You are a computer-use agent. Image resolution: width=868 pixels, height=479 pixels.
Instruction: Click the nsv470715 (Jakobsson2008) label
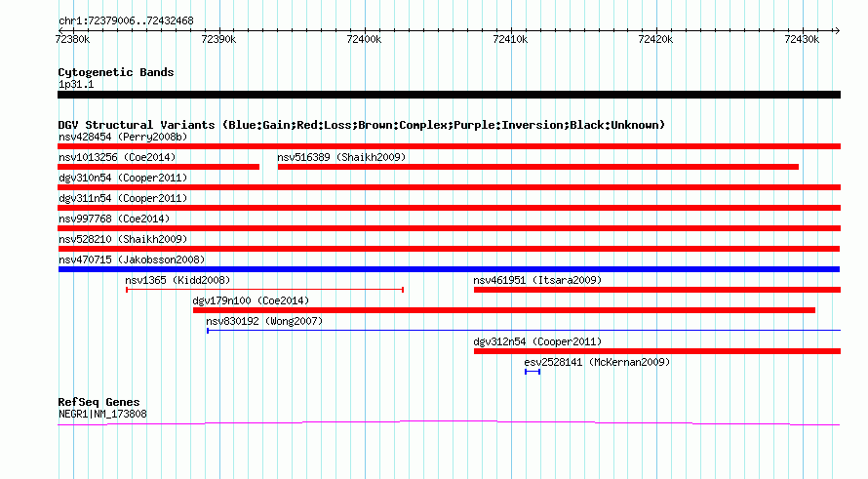[132, 259]
